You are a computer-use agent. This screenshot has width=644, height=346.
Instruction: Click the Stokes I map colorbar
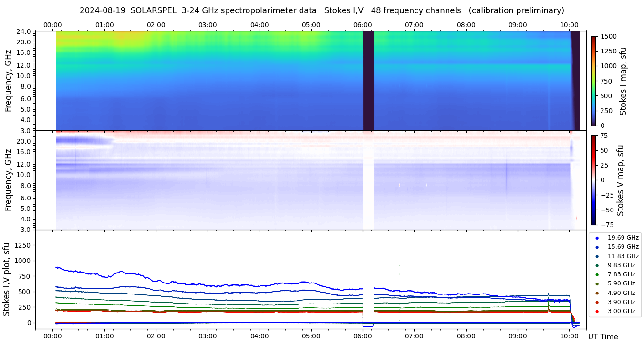click(x=593, y=81)
